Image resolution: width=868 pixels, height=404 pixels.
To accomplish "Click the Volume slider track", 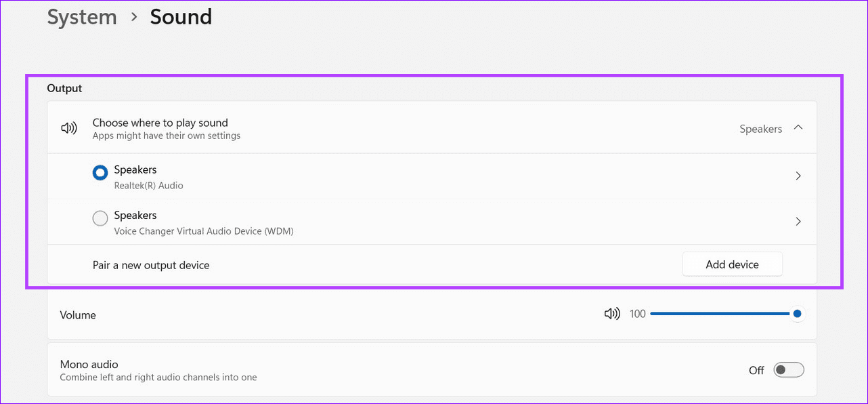I will coord(718,314).
